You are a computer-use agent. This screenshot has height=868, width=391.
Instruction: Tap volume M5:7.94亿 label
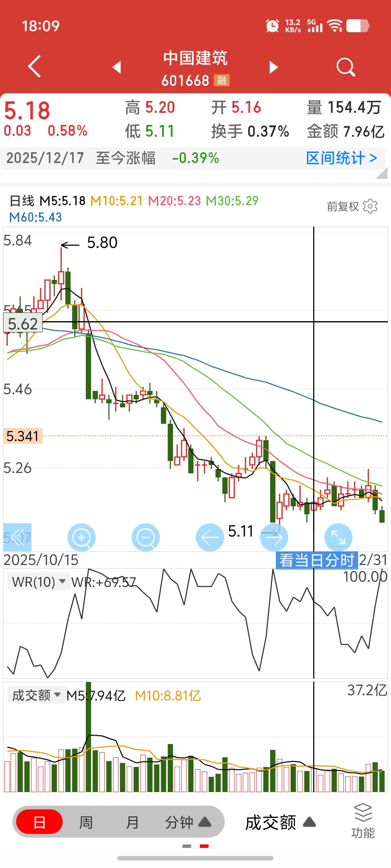coord(96,695)
